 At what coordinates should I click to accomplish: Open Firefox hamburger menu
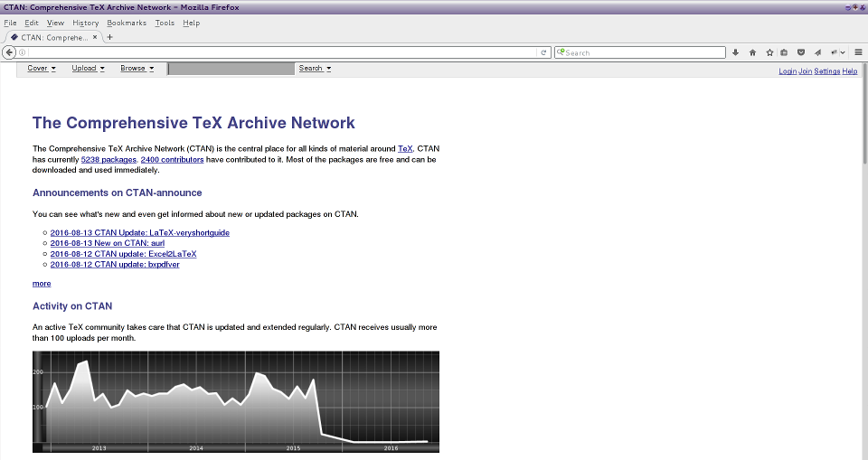[x=859, y=52]
